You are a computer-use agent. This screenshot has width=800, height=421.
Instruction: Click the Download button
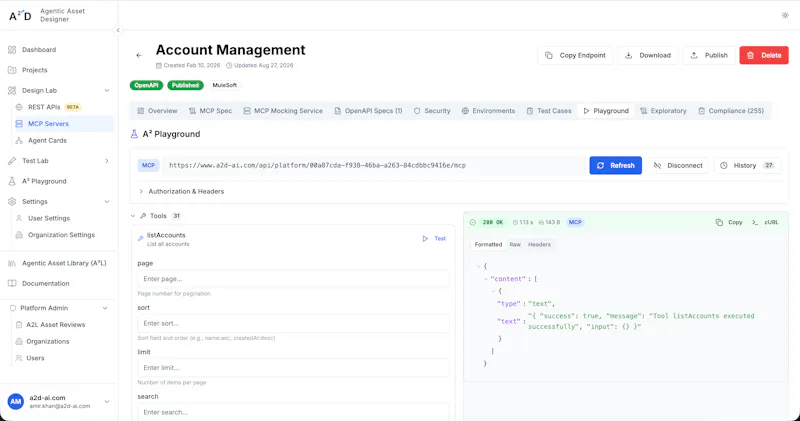pyautogui.click(x=648, y=55)
